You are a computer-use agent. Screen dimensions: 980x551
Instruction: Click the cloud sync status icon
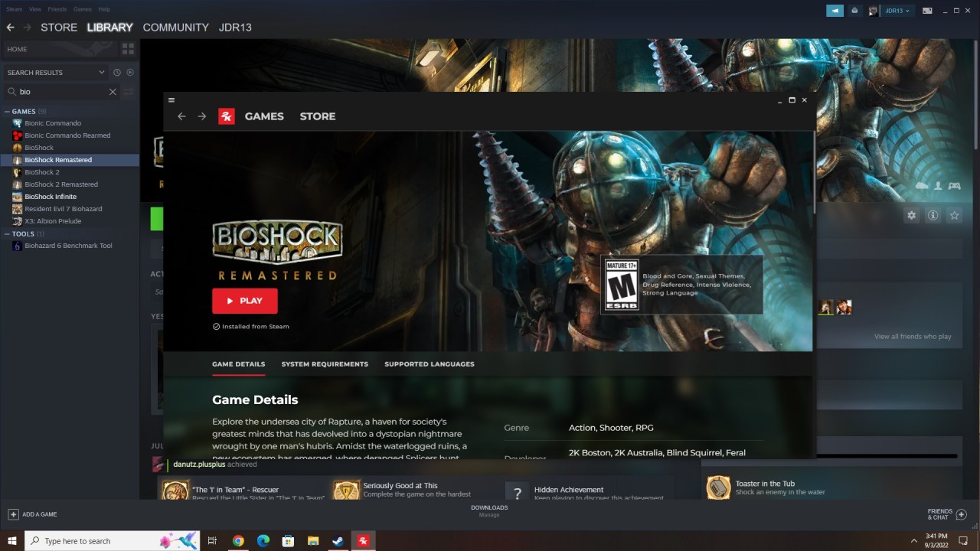pos(921,186)
